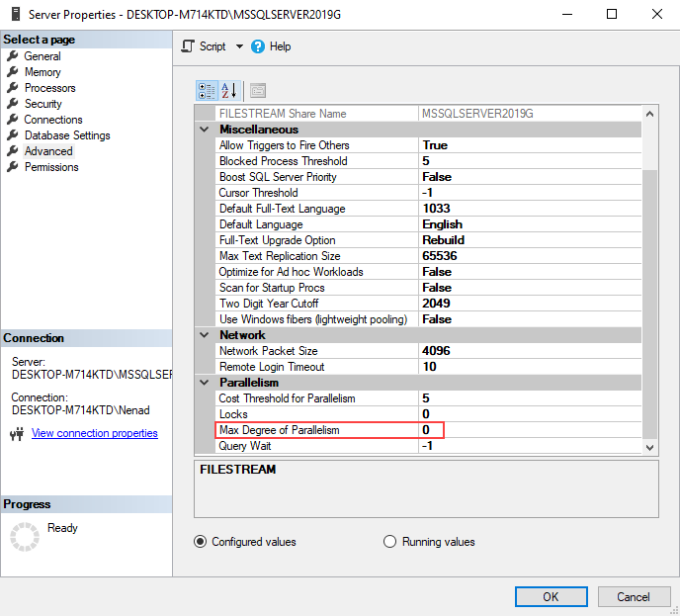Image resolution: width=680 pixels, height=616 pixels.
Task: Select the FILESTREAM Share Name row
Action: coord(428,114)
